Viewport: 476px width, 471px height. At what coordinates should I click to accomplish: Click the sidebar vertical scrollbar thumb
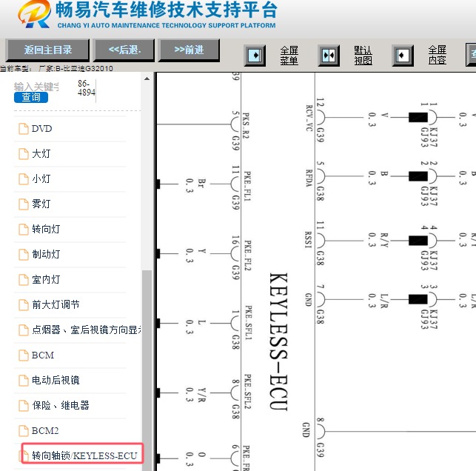point(147,370)
